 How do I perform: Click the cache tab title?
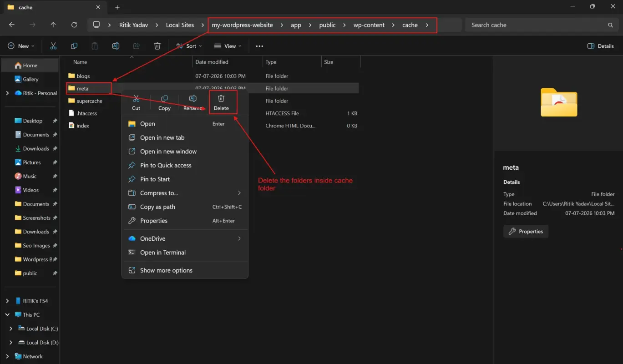point(25,7)
